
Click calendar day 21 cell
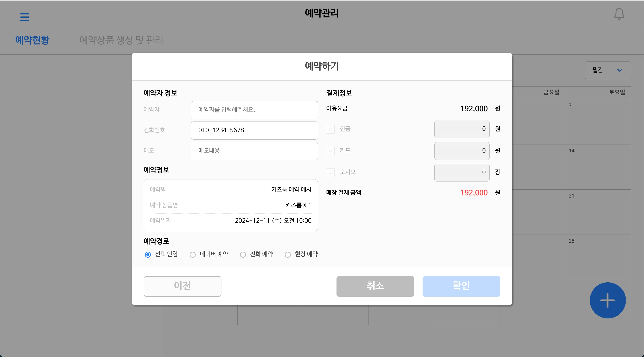[x=598, y=212]
